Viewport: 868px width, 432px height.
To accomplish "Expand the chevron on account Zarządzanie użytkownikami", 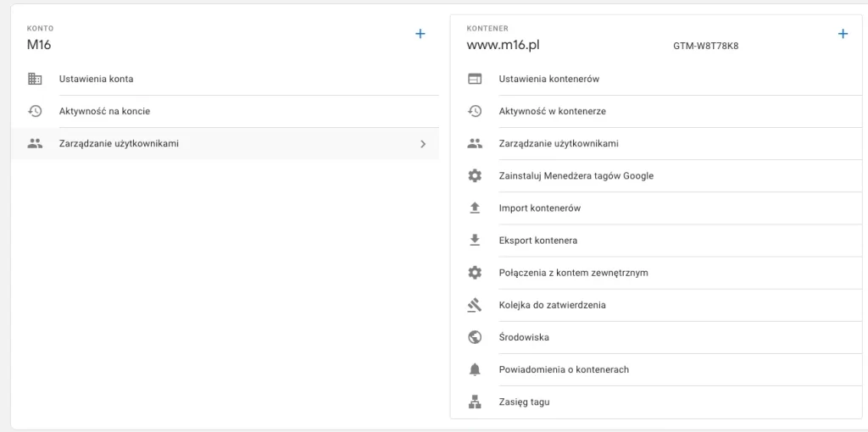I will tap(423, 144).
